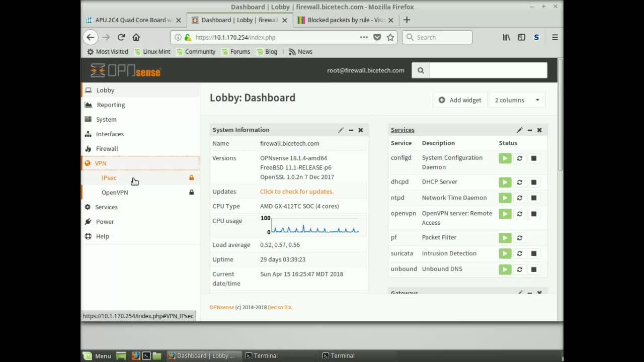The height and width of the screenshot is (362, 644).
Task: Open OpenVPN under VPN
Action: click(140, 192)
